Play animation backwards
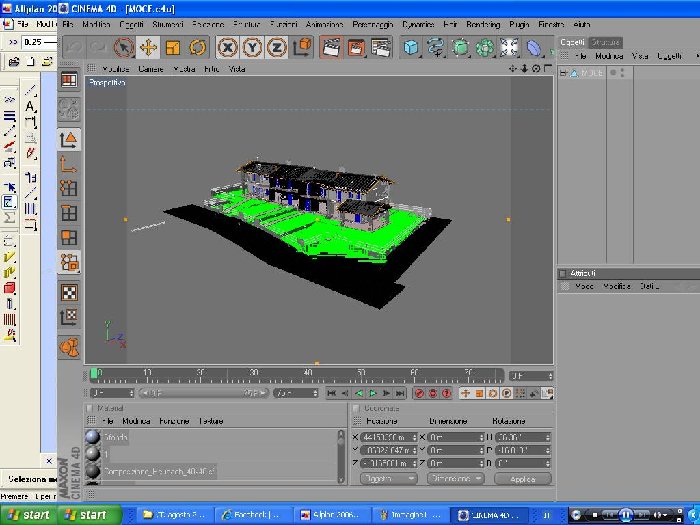 tap(358, 393)
